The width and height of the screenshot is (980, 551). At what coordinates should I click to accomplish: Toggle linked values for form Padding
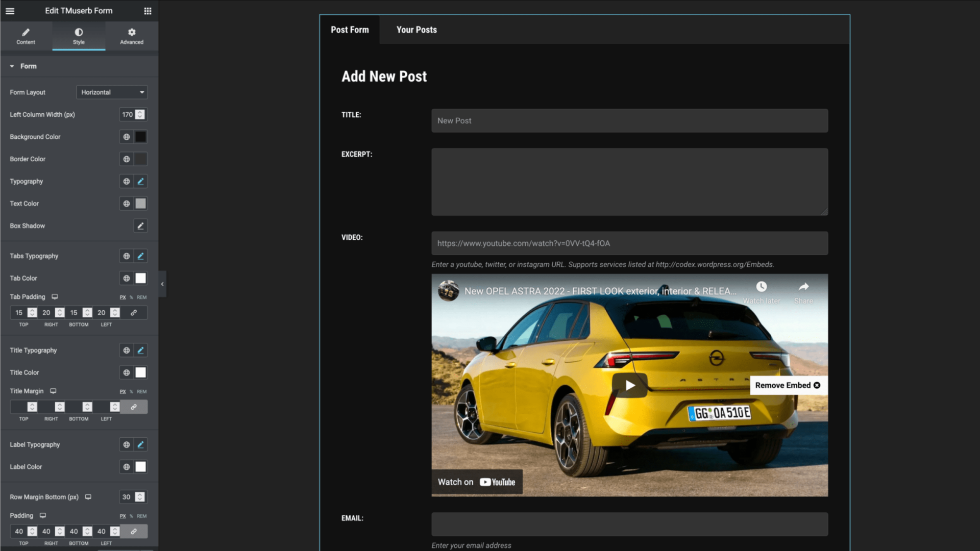tap(134, 532)
